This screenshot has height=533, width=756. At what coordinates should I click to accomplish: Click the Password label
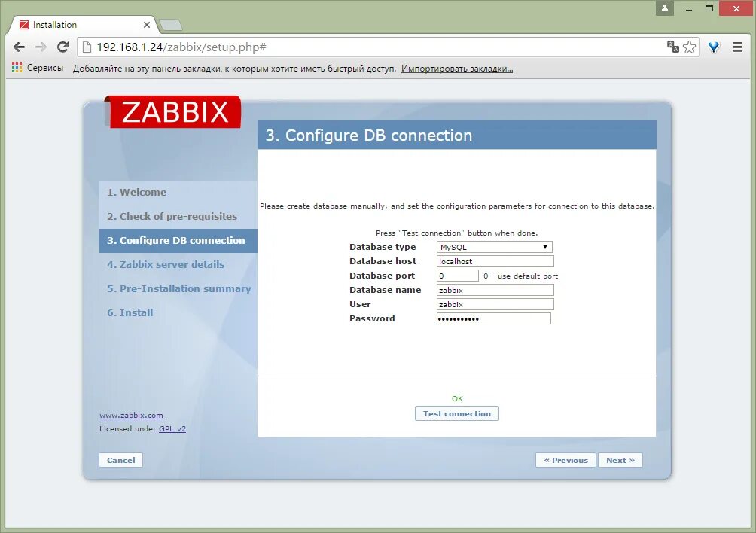click(372, 318)
